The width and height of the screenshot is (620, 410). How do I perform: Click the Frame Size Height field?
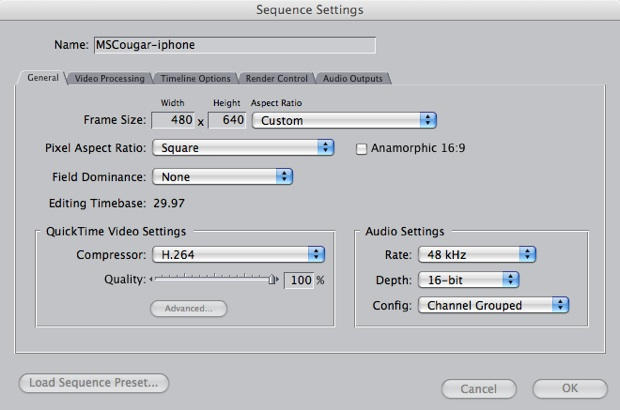(227, 120)
